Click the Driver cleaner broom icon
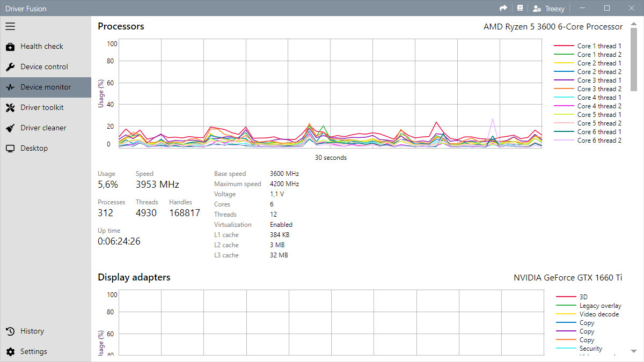 coord(10,128)
